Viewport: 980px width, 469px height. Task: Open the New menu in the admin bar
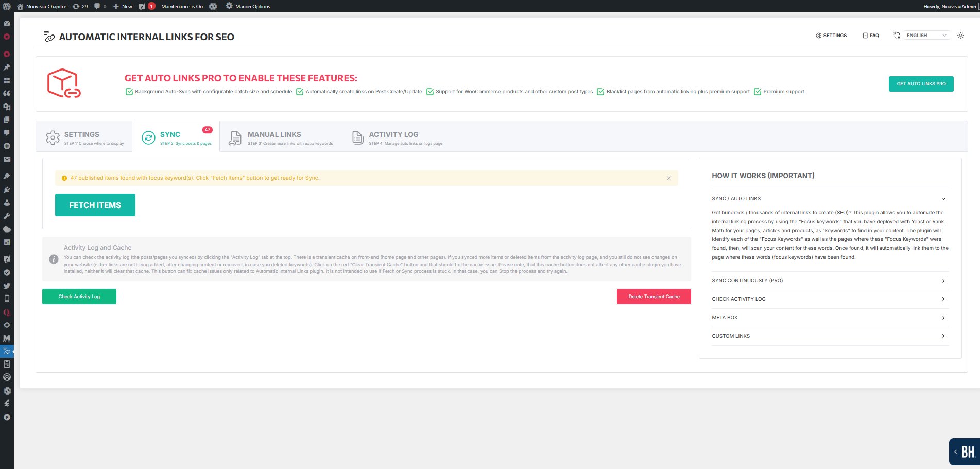(x=122, y=6)
